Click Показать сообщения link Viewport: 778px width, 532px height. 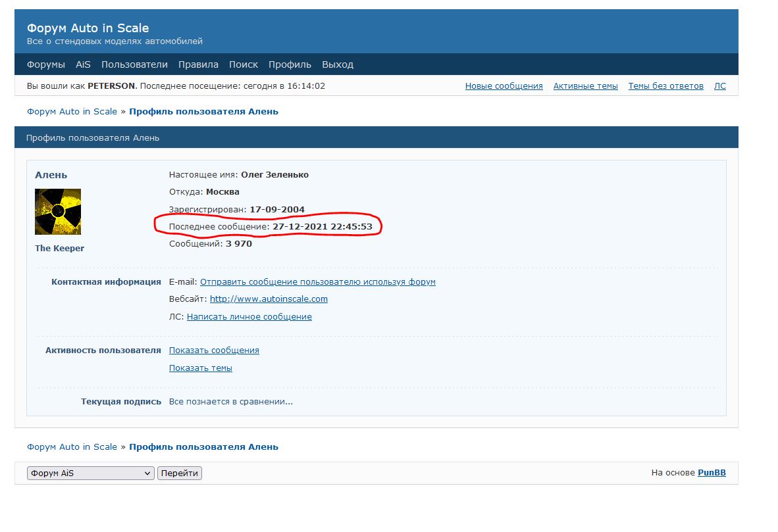coord(214,350)
